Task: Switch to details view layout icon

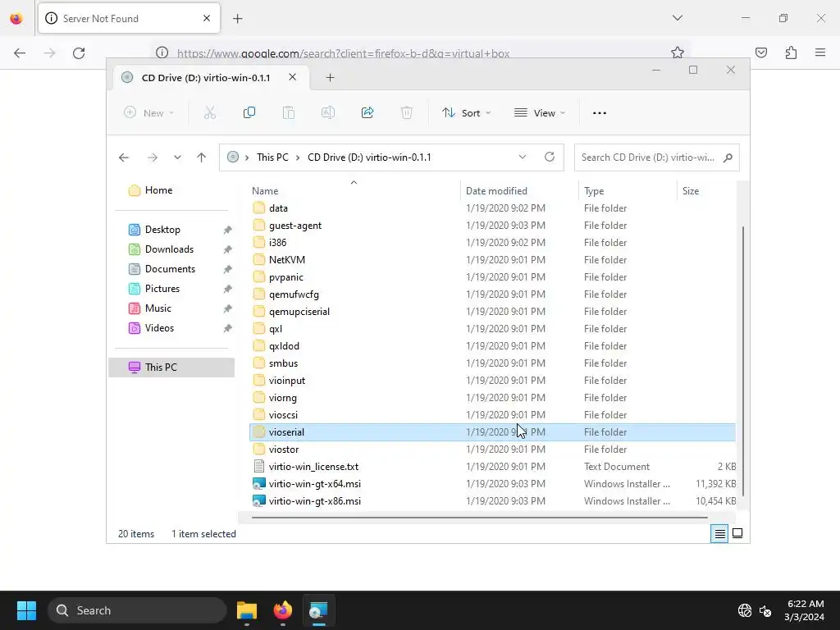Action: [719, 533]
